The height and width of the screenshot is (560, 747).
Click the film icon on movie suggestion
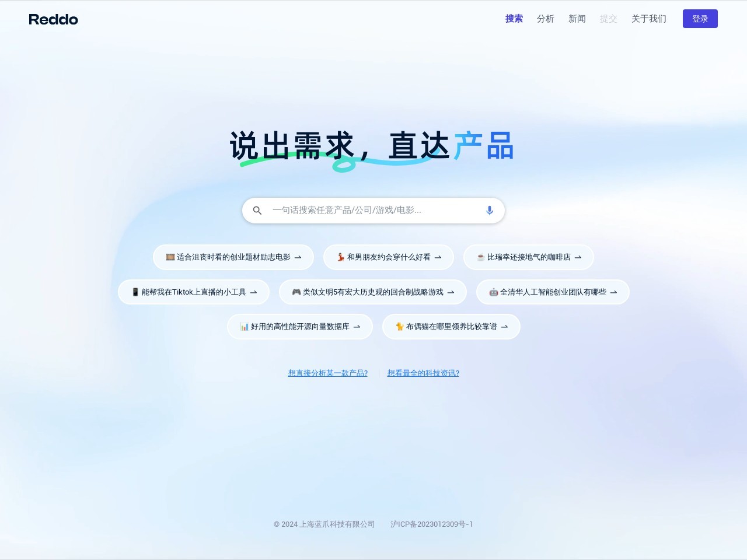(170, 257)
